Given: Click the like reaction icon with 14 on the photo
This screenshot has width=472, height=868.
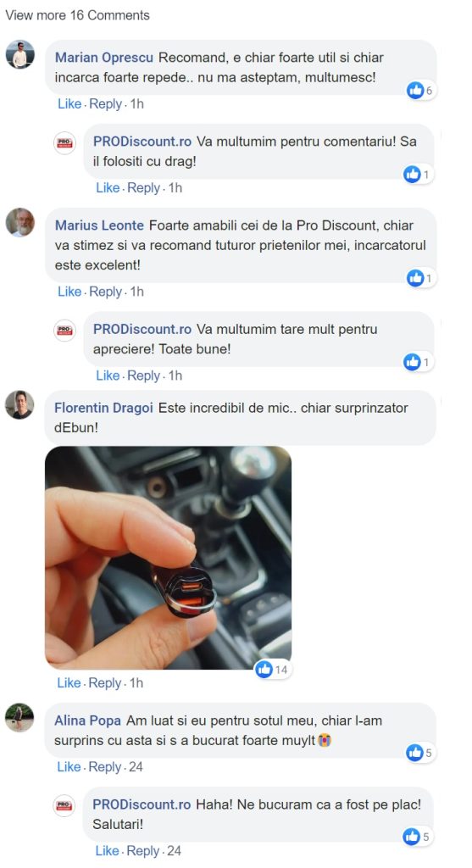Looking at the screenshot, I should pos(264,670).
